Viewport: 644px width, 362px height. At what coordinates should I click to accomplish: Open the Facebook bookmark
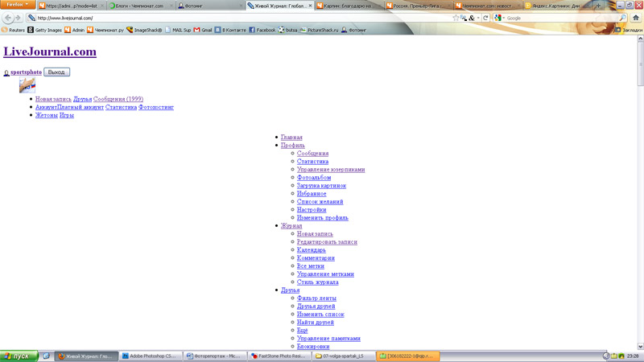pyautogui.click(x=262, y=30)
